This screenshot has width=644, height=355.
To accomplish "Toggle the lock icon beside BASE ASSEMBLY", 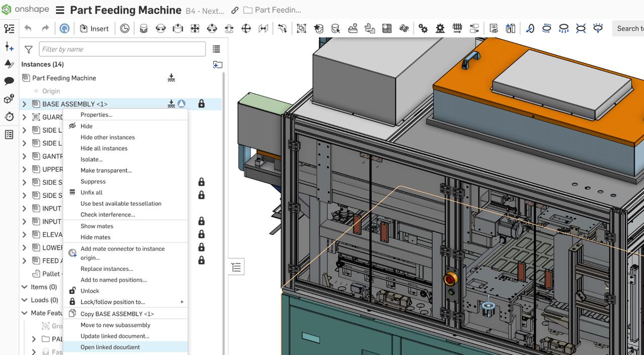I will [x=201, y=104].
